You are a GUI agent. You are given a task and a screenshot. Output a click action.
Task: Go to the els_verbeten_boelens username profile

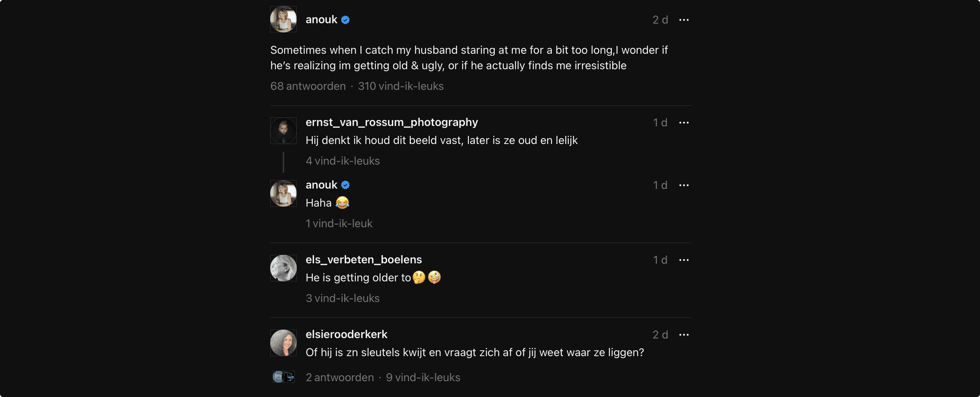tap(364, 260)
